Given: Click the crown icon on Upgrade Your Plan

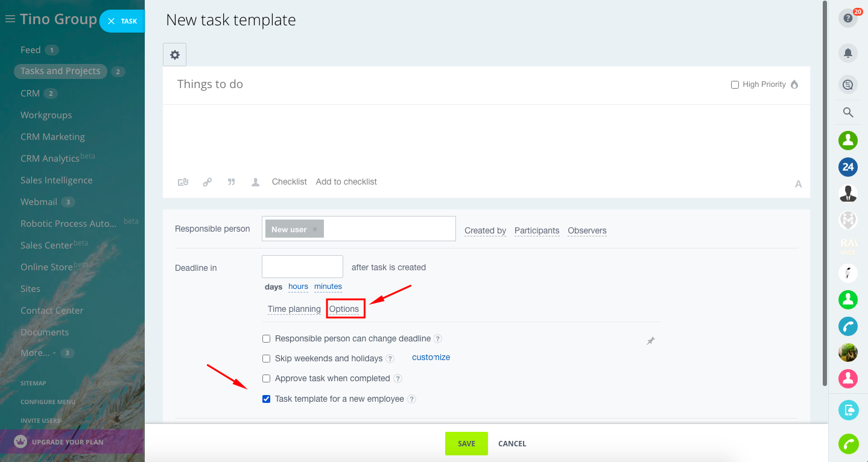Looking at the screenshot, I should [x=21, y=442].
